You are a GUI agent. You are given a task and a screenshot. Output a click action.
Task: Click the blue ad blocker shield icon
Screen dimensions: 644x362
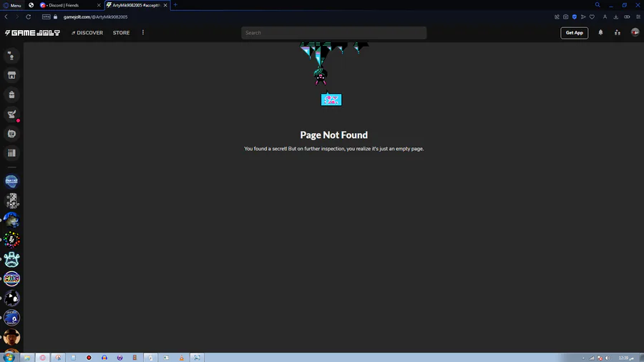tap(574, 17)
